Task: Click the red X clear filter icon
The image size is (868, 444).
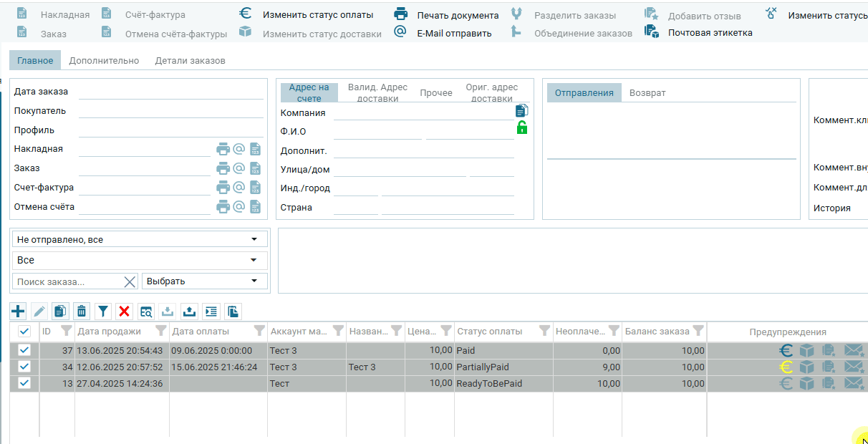Action: [125, 311]
